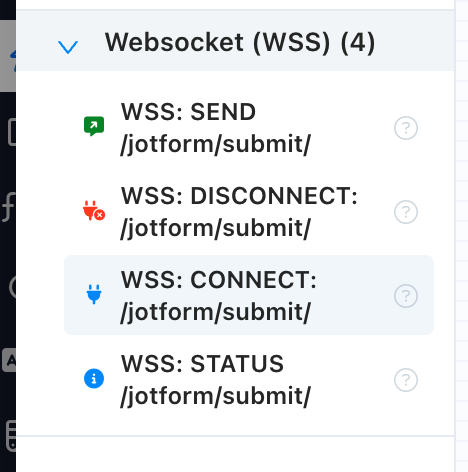Click the green WSS SEND message icon
This screenshot has height=472, width=468.
click(x=94, y=126)
